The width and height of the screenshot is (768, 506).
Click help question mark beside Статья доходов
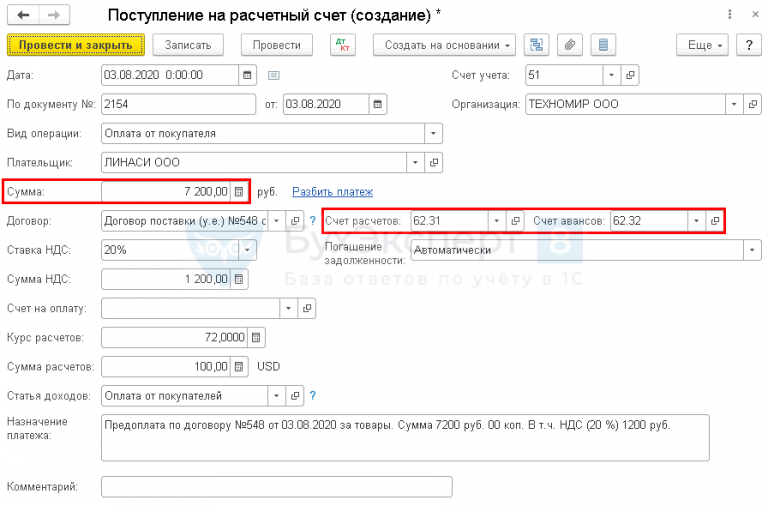point(312,396)
